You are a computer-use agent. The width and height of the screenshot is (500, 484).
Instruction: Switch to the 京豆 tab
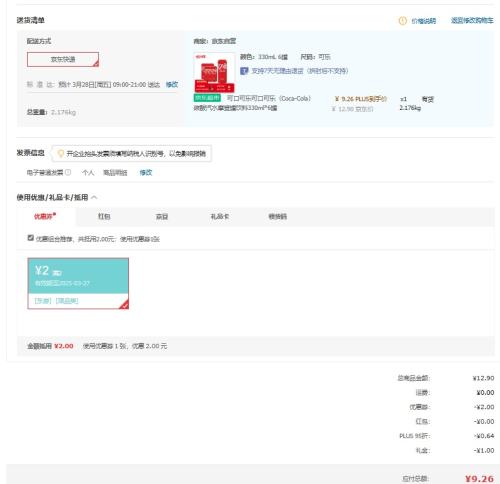point(162,217)
